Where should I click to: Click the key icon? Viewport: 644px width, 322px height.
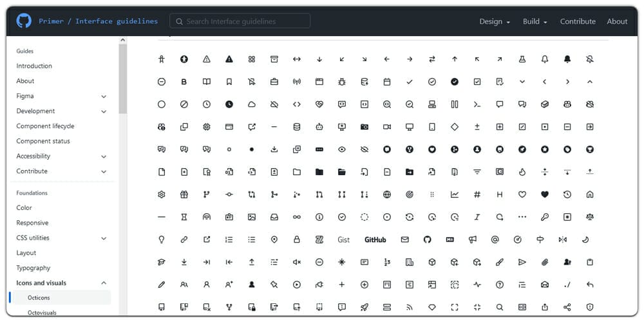pos(545,217)
